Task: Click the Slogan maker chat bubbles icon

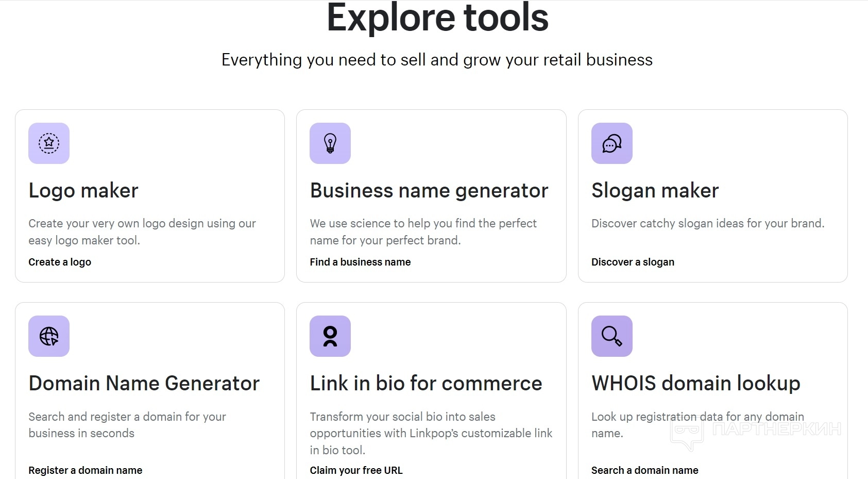Action: click(x=611, y=143)
